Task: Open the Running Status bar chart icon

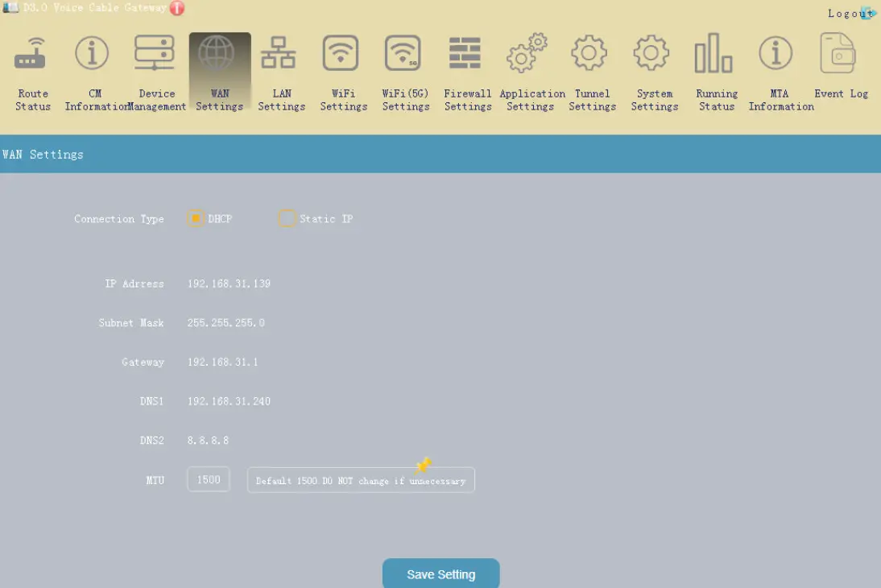Action: coord(713,53)
